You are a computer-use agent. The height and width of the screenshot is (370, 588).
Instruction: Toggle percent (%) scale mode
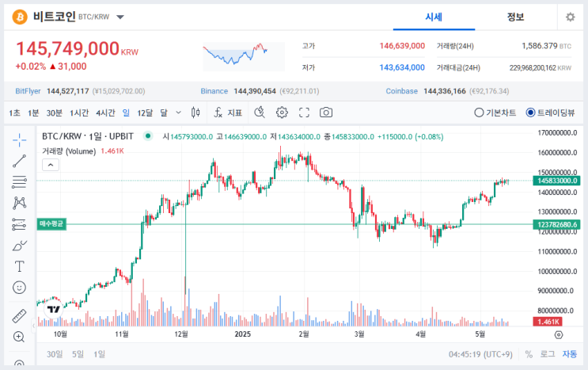coord(529,354)
